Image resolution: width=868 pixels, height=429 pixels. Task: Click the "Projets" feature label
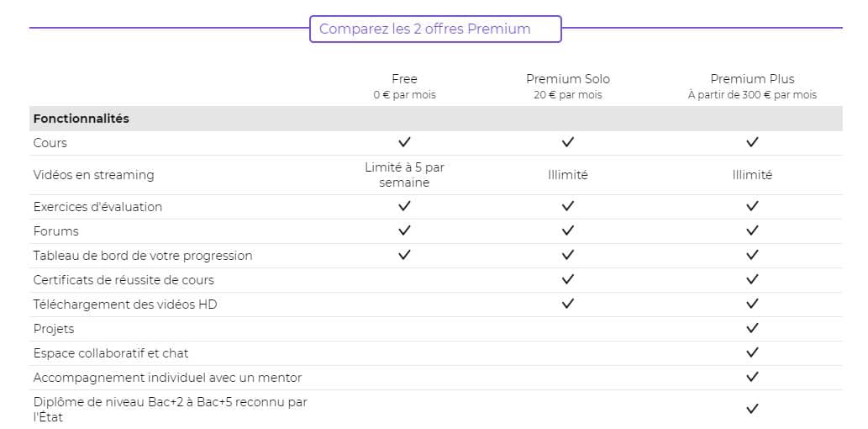point(54,328)
